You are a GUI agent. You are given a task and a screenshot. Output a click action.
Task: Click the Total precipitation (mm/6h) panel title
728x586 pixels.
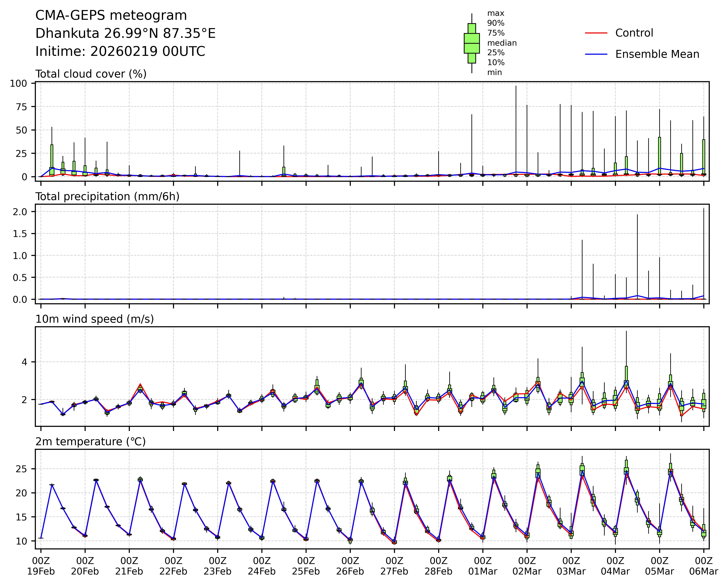click(107, 197)
